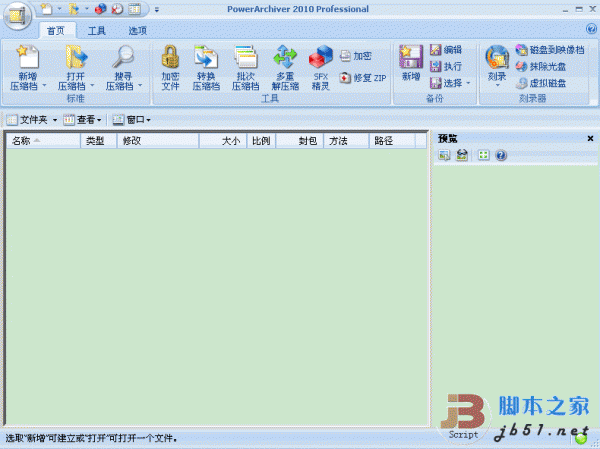Expand the 搜寻压缩档 dropdown arrow
The image size is (600, 449).
pyautogui.click(x=140, y=85)
